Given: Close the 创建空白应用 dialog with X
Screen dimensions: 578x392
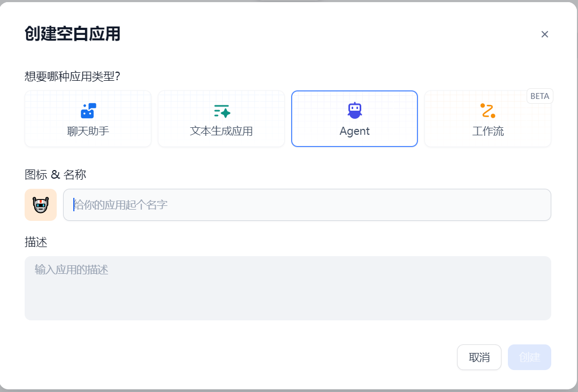Looking at the screenshot, I should (x=545, y=35).
